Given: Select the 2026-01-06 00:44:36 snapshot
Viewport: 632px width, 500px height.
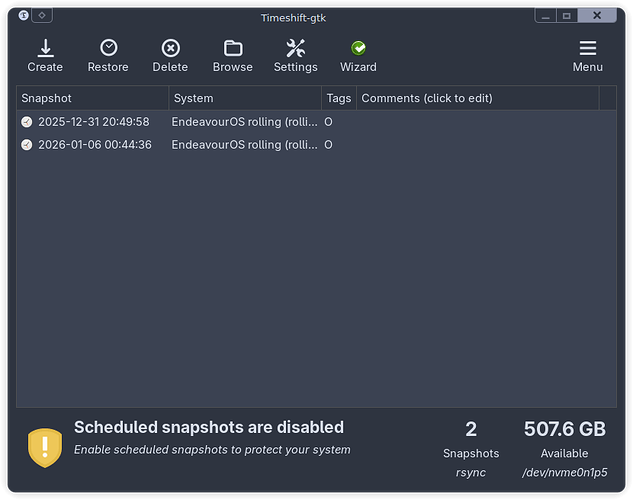Looking at the screenshot, I should pyautogui.click(x=94, y=145).
